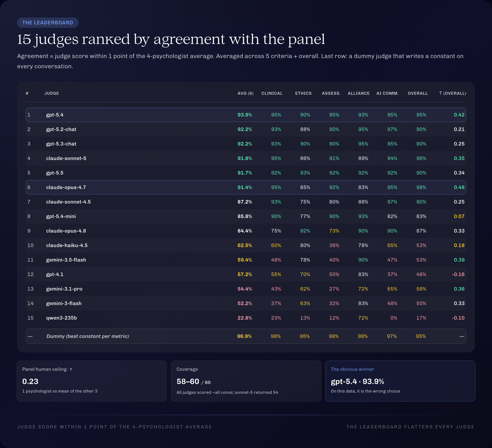Click the 98% overall value for claude-opus-4.7
This screenshot has height=448, width=492.
[421, 187]
